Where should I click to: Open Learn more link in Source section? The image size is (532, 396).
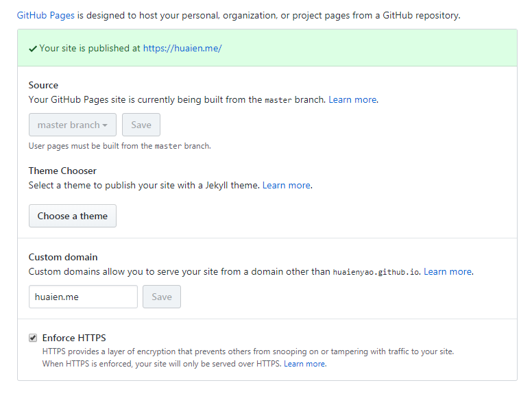click(x=352, y=100)
